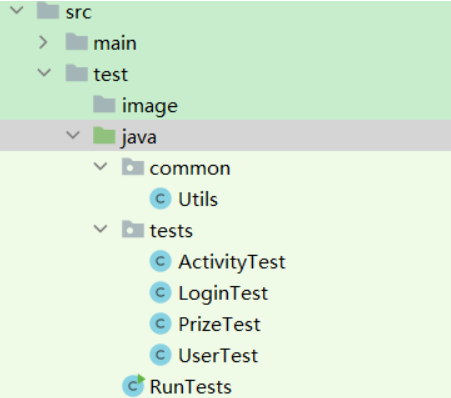
Task: Collapse the common package chevron
Action: click(x=101, y=166)
